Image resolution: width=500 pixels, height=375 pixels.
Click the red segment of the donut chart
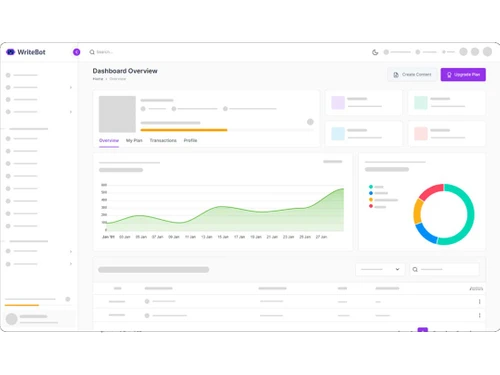click(430, 191)
